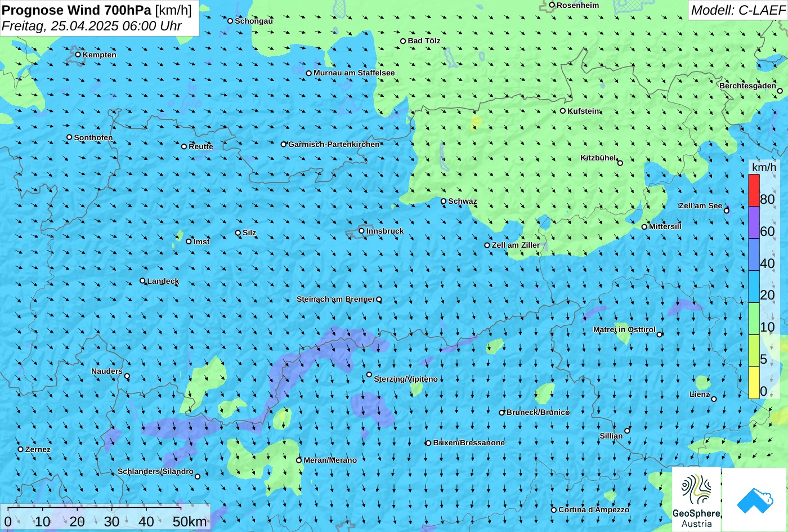Image resolution: width=788 pixels, height=532 pixels.
Task: Click the blue cloud app logo
Action: click(755, 500)
